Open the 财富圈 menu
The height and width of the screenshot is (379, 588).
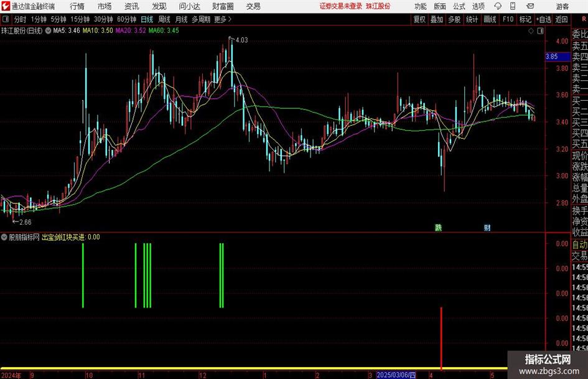point(223,6)
